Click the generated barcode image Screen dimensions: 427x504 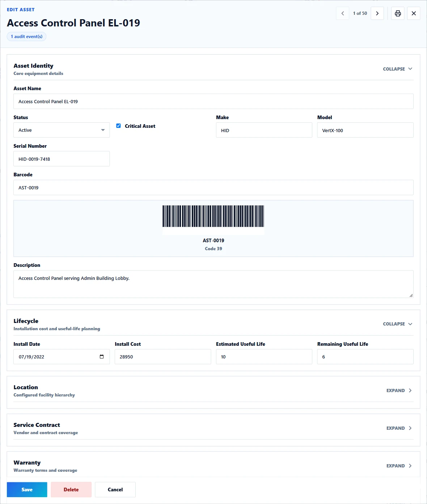[213, 216]
